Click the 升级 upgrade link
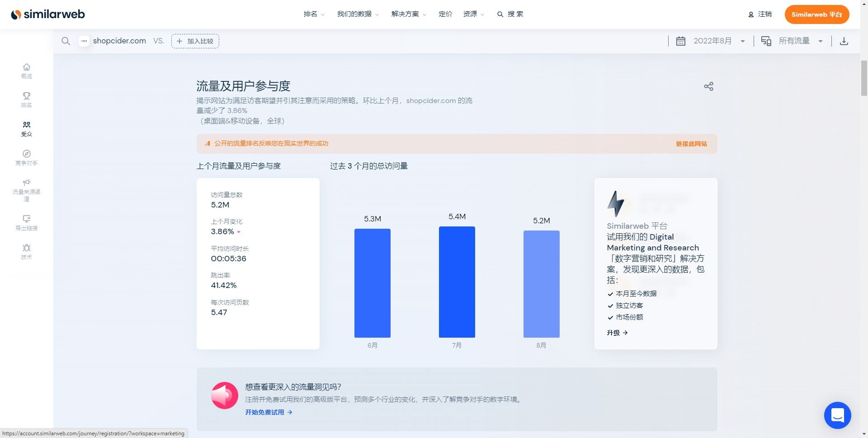Screen dimensions: 868x438 pos(617,333)
